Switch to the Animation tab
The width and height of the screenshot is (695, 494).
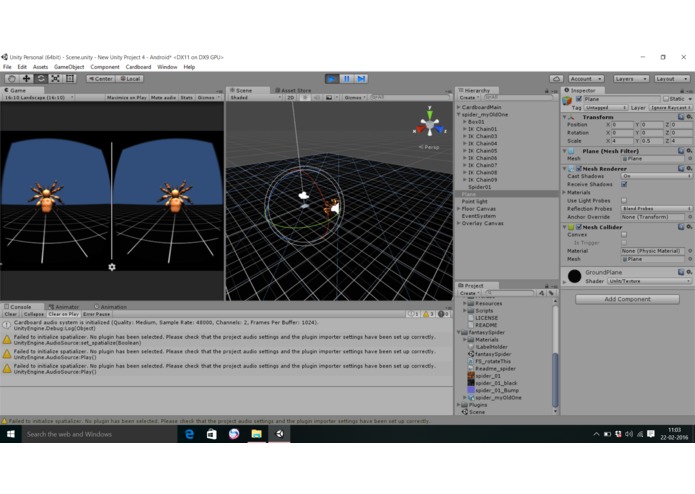click(110, 307)
